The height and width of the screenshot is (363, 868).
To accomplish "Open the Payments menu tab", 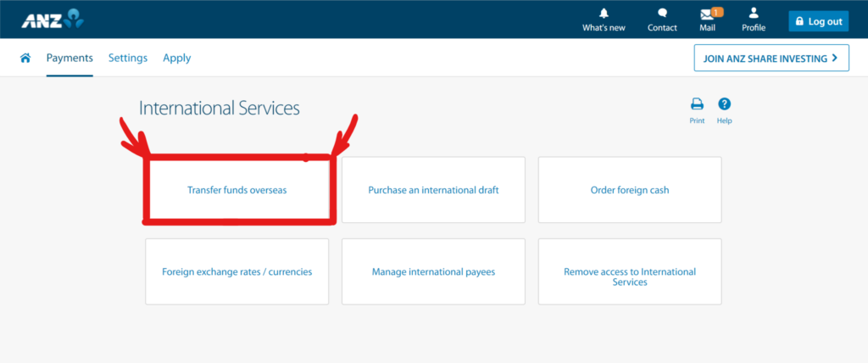I will [70, 58].
